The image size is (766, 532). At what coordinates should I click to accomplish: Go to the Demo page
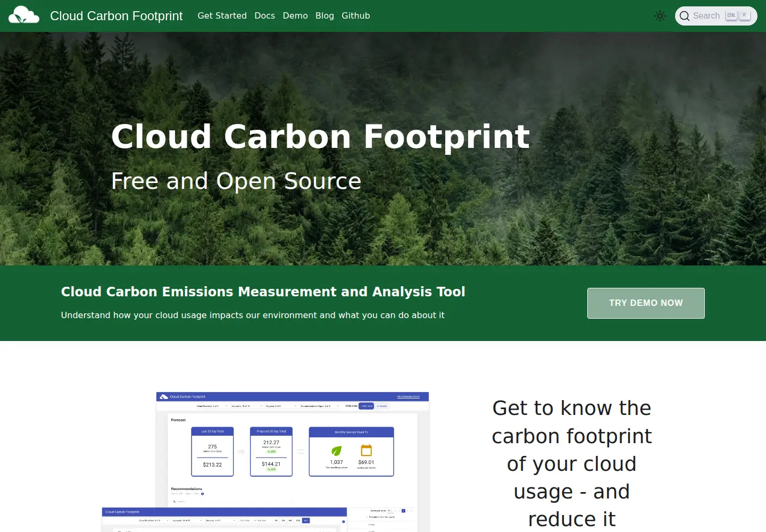coord(295,16)
